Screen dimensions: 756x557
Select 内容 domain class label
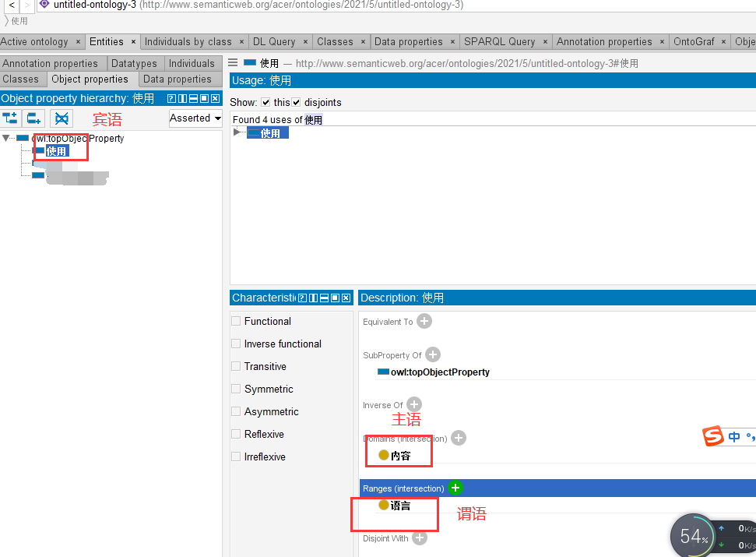click(x=401, y=456)
